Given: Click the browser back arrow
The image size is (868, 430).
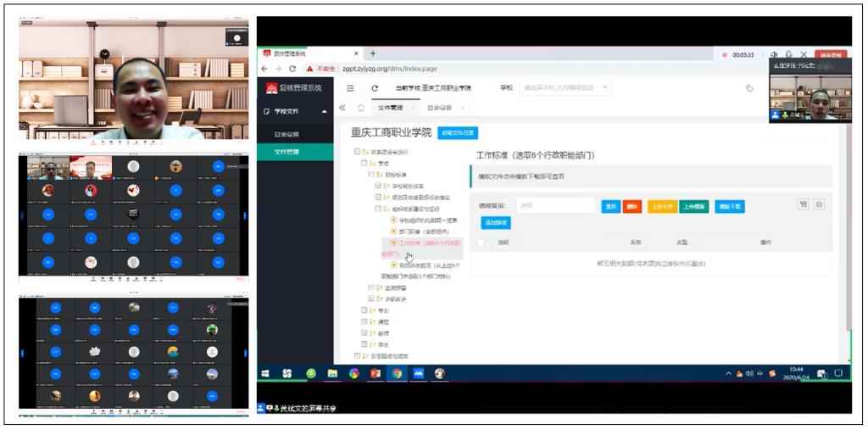Looking at the screenshot, I should click(x=264, y=69).
